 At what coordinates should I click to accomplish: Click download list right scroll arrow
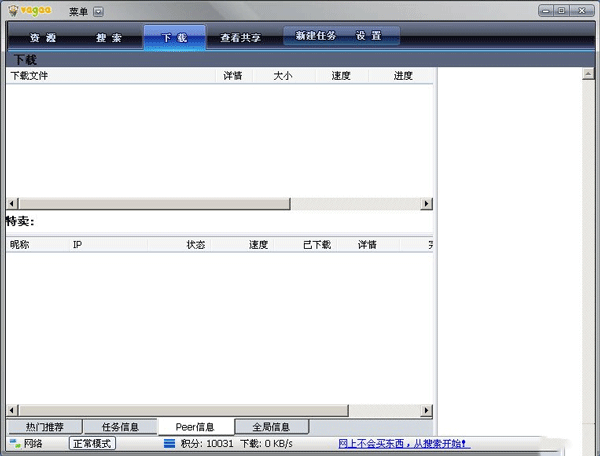(426, 204)
